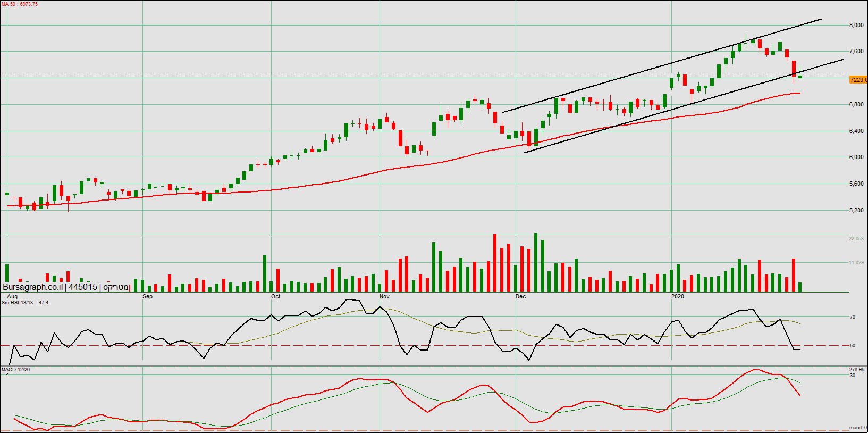Click the "Sm.RSI 13/13 = 47.4" indicator label
This screenshot has width=868, height=433.
(x=25, y=303)
